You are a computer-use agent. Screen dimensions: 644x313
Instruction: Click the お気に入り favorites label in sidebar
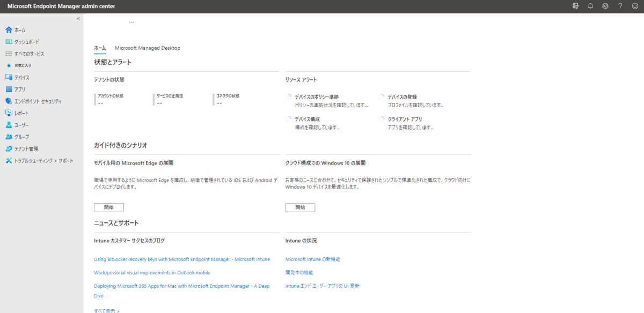(23, 65)
